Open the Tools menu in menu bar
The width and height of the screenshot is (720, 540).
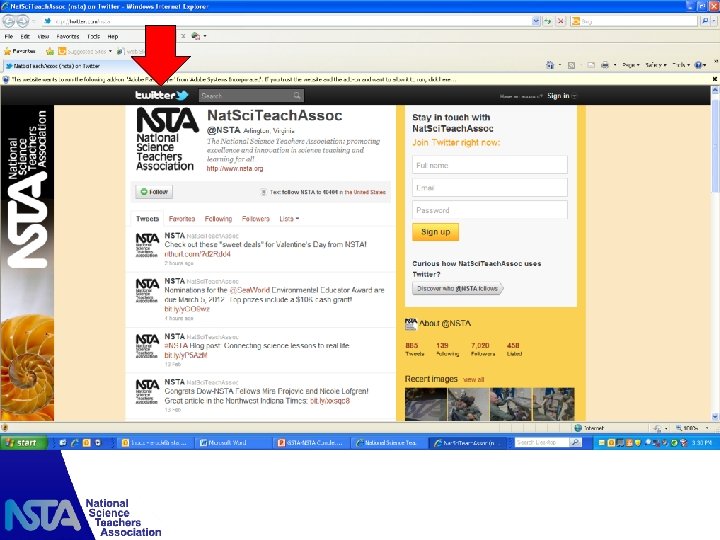[x=94, y=36]
